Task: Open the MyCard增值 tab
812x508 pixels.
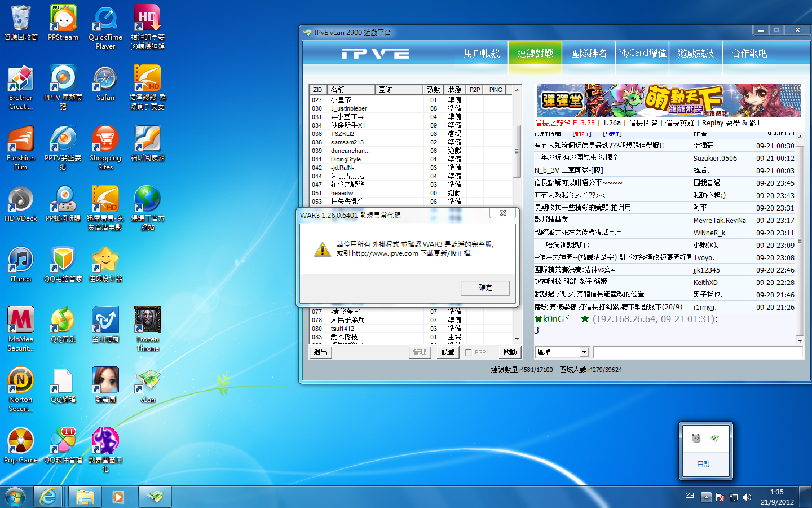Action: [642, 54]
